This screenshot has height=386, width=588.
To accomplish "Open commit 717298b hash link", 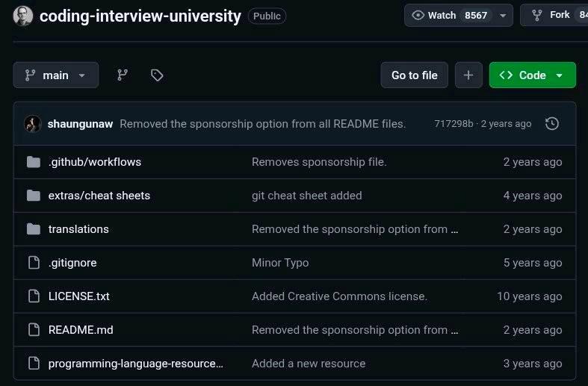I will 454,124.
